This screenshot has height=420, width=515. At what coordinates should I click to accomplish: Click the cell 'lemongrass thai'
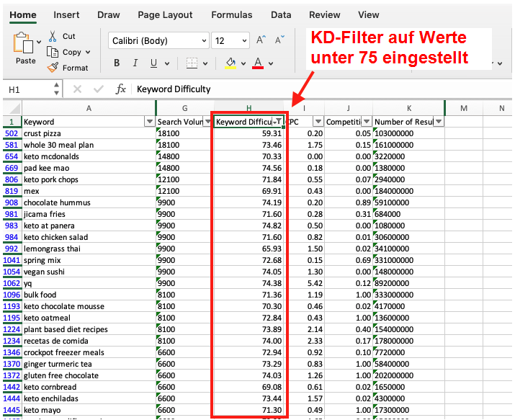[x=89, y=249]
